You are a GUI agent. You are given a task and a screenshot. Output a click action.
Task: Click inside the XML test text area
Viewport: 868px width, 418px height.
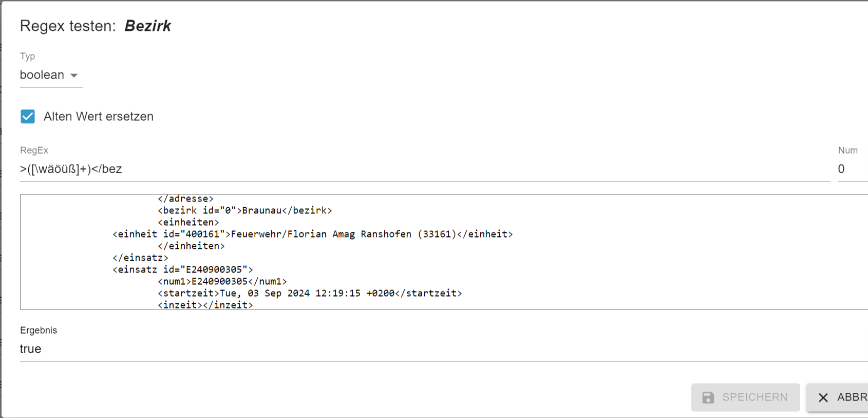[444, 252]
